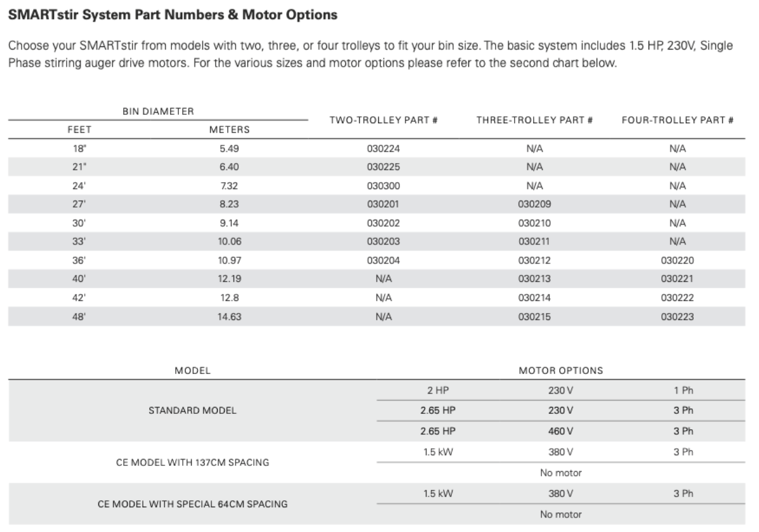Select four-trolley part number 030220
Image resolution: width=759 pixels, height=532 pixels.
click(x=678, y=260)
